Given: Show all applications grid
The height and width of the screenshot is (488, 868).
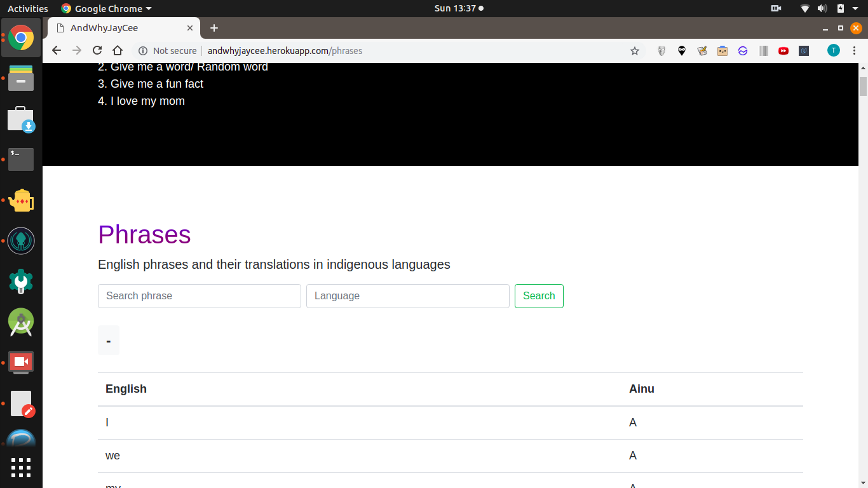Looking at the screenshot, I should pyautogui.click(x=21, y=467).
